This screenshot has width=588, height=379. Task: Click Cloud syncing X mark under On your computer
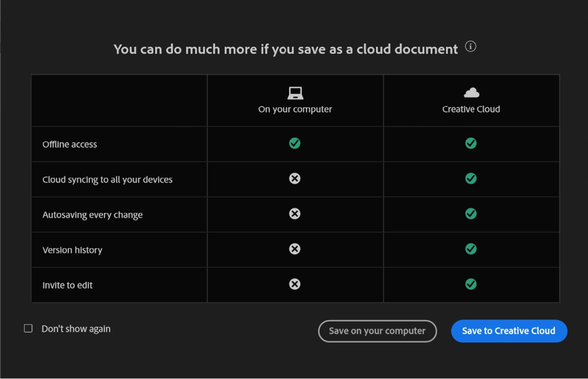295,178
